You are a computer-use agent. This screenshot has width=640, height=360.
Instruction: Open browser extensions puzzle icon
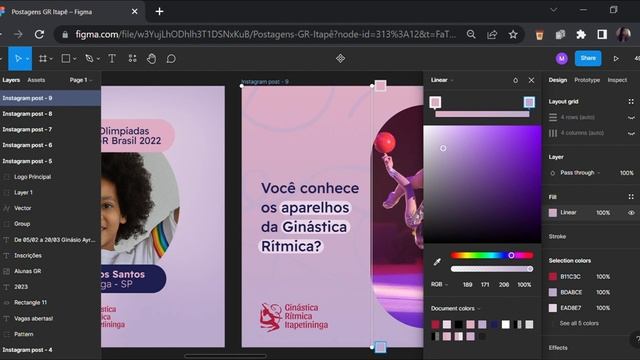(581, 35)
